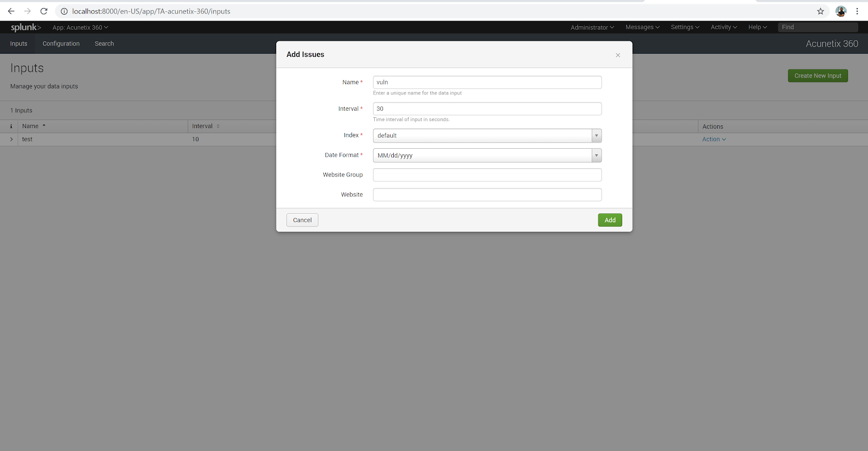
Task: Click the 'Acunetix 360' app title
Action: [832, 43]
